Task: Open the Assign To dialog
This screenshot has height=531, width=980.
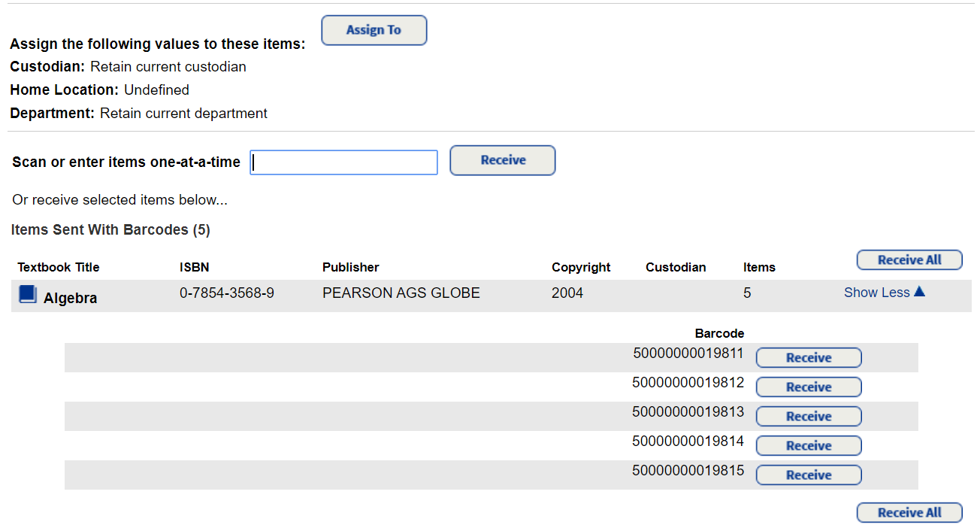Action: click(x=374, y=30)
